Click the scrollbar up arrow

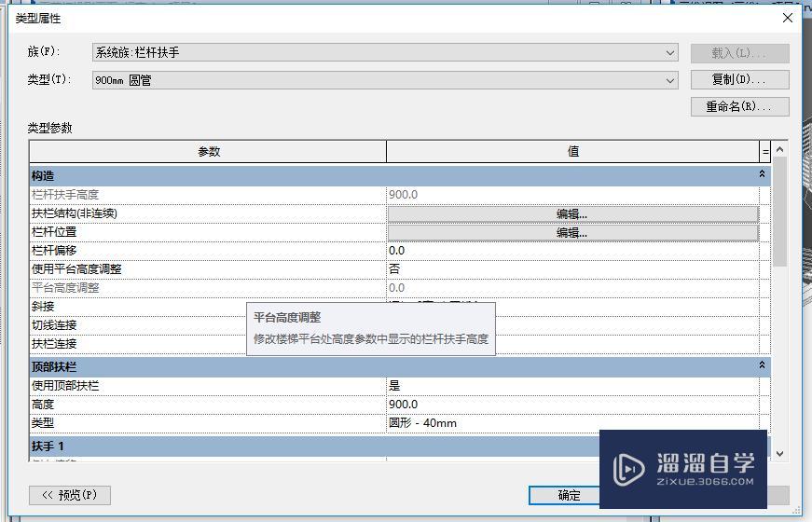coord(780,149)
